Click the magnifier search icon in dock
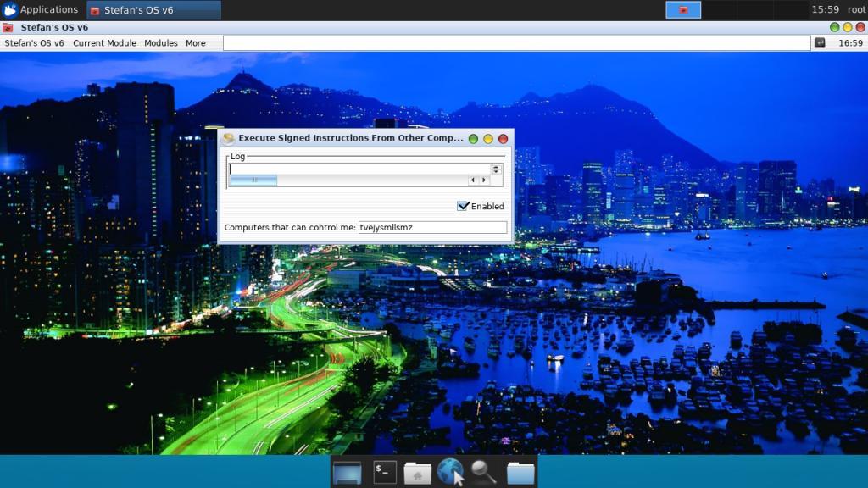868x488 pixels. 483,472
